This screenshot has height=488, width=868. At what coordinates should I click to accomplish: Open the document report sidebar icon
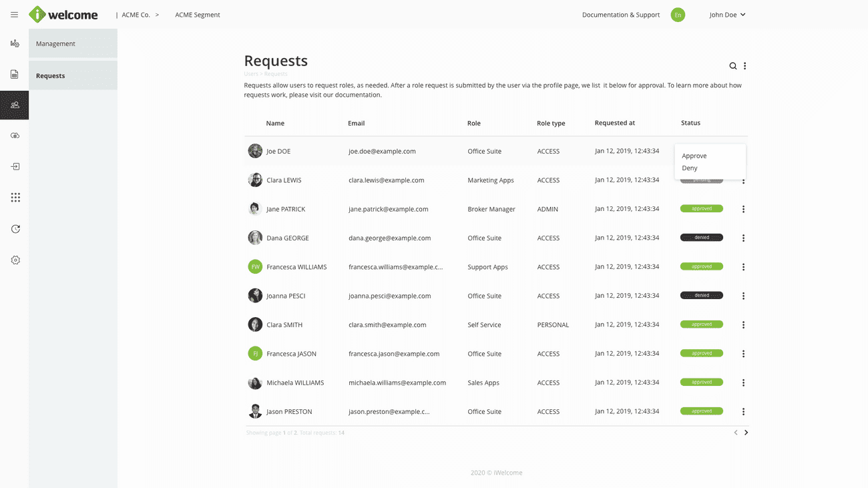15,75
